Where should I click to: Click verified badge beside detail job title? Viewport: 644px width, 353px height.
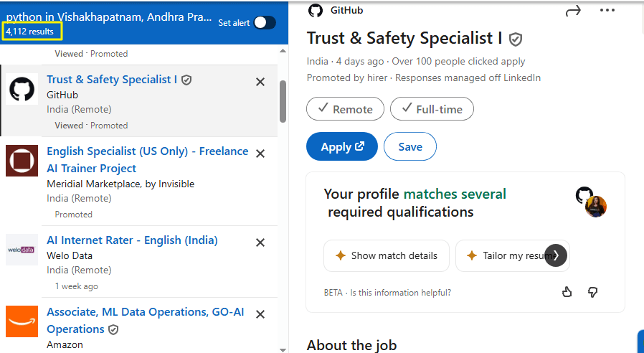click(516, 39)
